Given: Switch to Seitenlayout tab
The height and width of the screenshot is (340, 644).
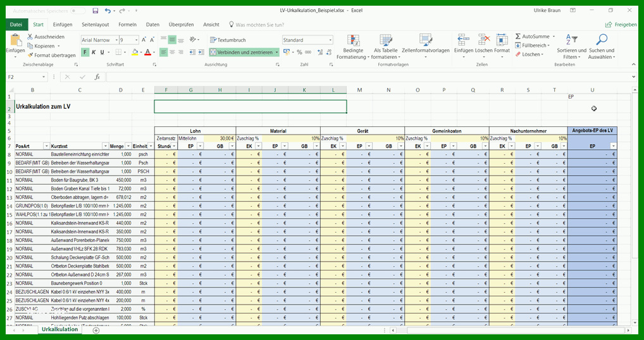Looking at the screenshot, I should [96, 25].
